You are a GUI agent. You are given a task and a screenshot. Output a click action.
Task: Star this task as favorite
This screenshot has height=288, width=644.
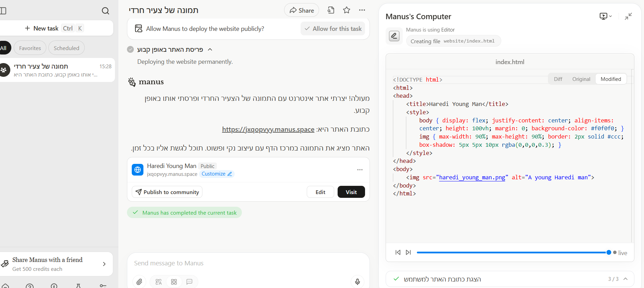click(x=347, y=10)
